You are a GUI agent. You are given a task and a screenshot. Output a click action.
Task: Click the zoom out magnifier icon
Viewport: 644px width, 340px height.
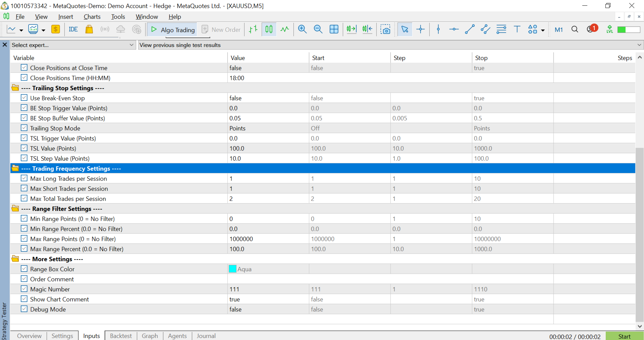pyautogui.click(x=318, y=30)
